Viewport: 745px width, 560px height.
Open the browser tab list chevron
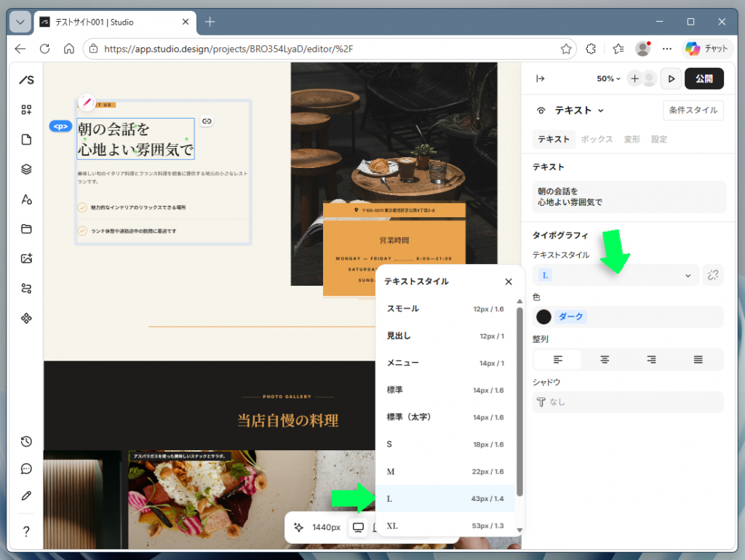(x=20, y=23)
